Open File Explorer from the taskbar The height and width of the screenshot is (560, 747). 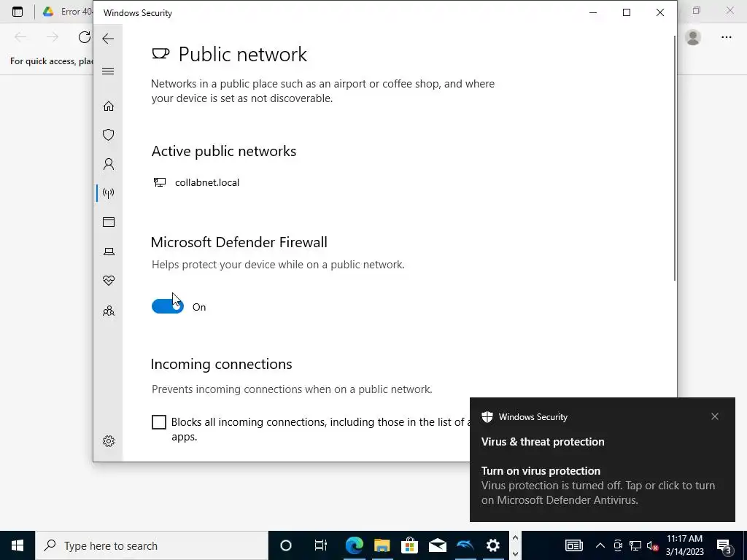(x=382, y=545)
